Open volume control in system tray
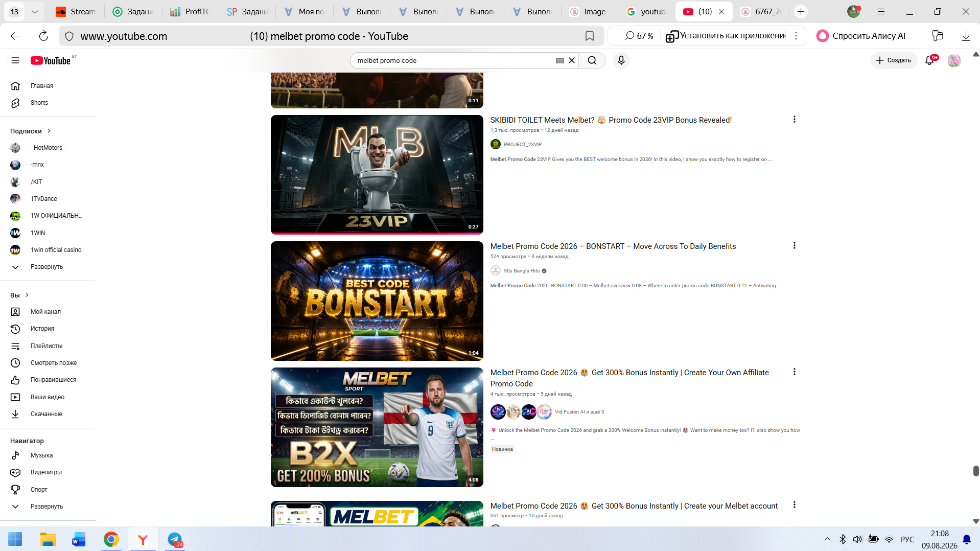980x551 pixels. tap(857, 539)
